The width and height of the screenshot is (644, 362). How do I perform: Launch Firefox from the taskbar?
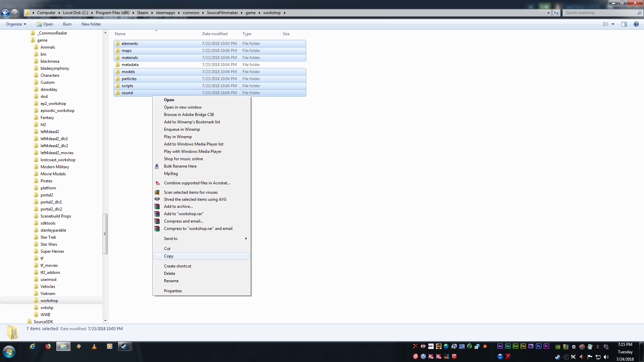click(48, 347)
